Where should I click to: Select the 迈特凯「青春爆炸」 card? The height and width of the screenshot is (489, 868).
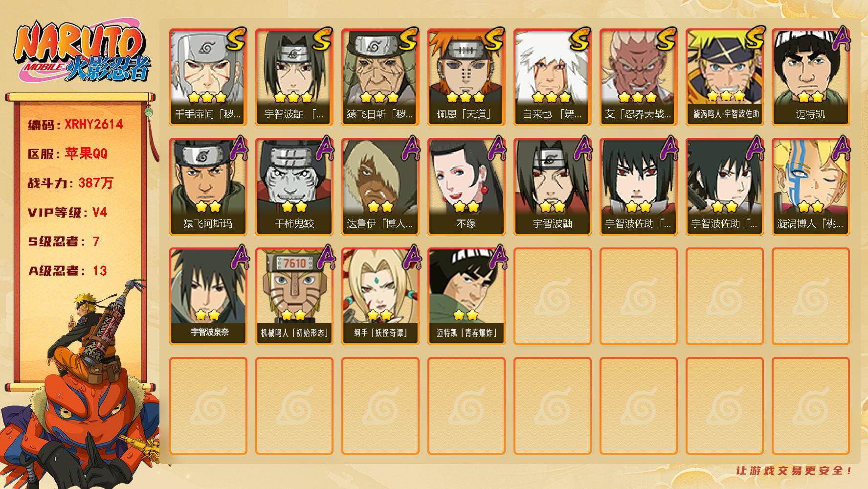point(466,296)
